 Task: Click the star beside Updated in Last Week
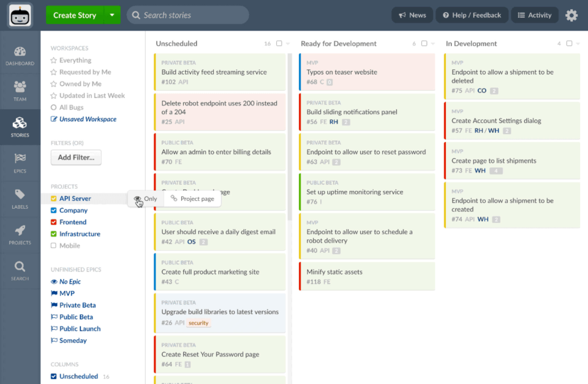(x=54, y=96)
